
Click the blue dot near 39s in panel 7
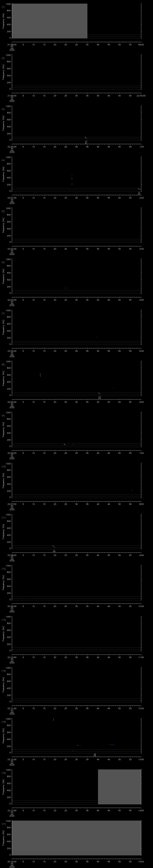click(x=97, y=337)
